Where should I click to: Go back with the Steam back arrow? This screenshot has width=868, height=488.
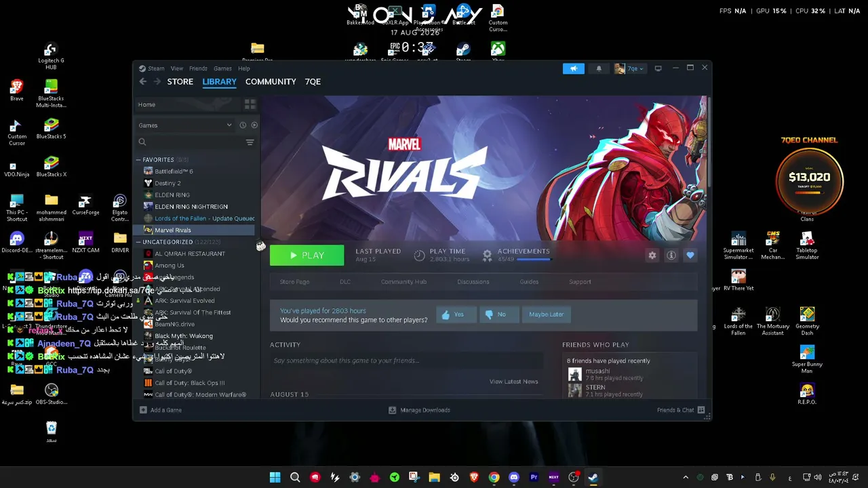[x=142, y=81]
